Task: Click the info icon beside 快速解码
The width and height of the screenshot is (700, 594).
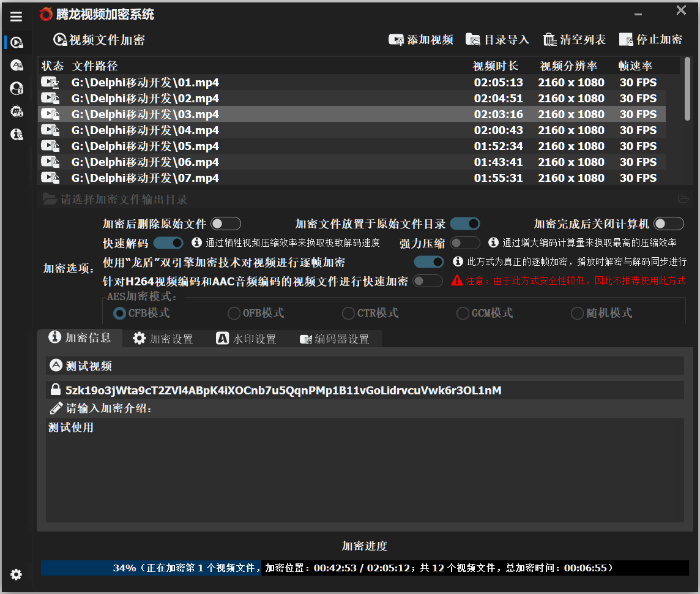Action: tap(196, 242)
